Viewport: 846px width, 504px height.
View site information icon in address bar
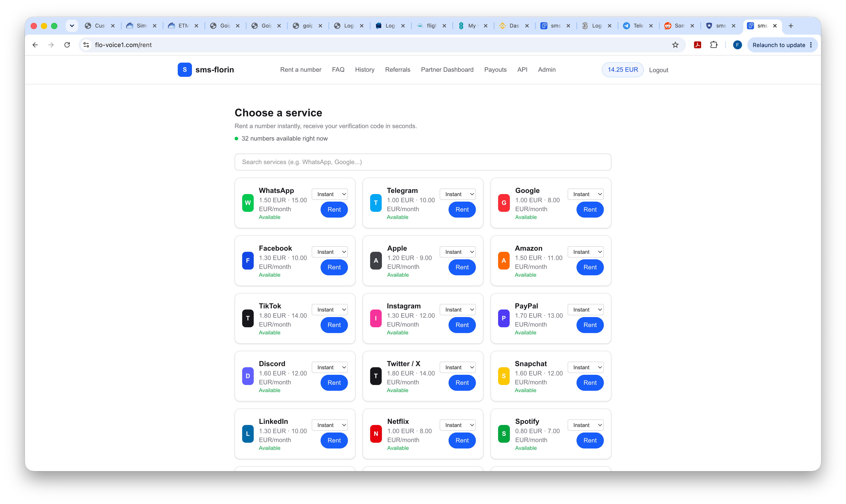point(86,45)
